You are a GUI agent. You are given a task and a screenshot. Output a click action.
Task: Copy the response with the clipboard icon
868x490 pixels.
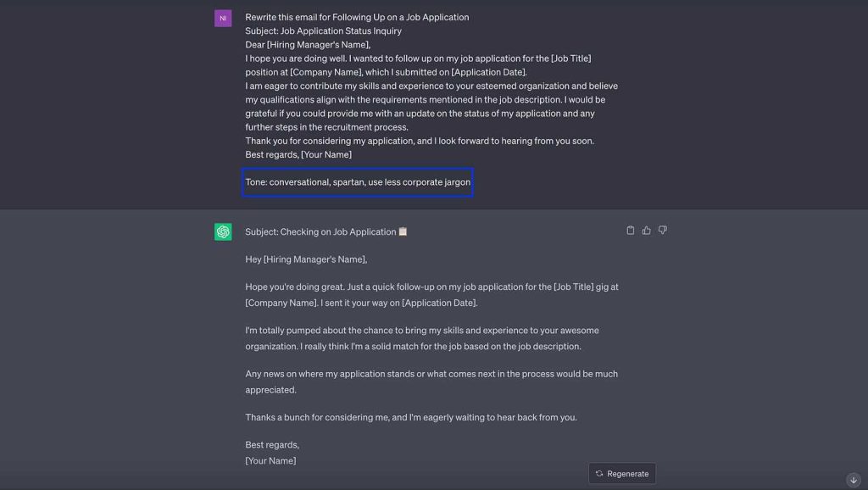630,231
